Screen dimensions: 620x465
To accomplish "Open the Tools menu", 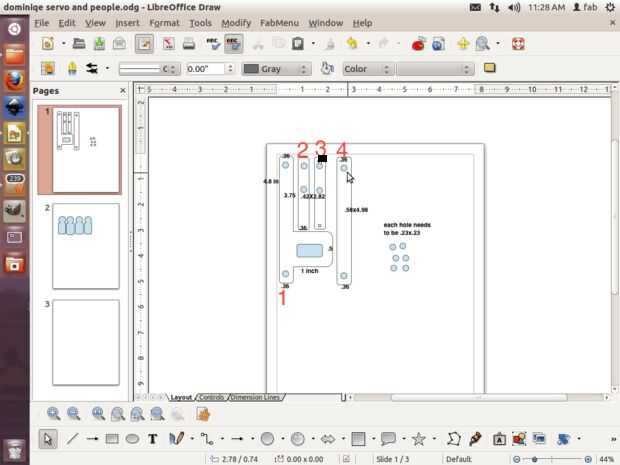I will coord(200,23).
